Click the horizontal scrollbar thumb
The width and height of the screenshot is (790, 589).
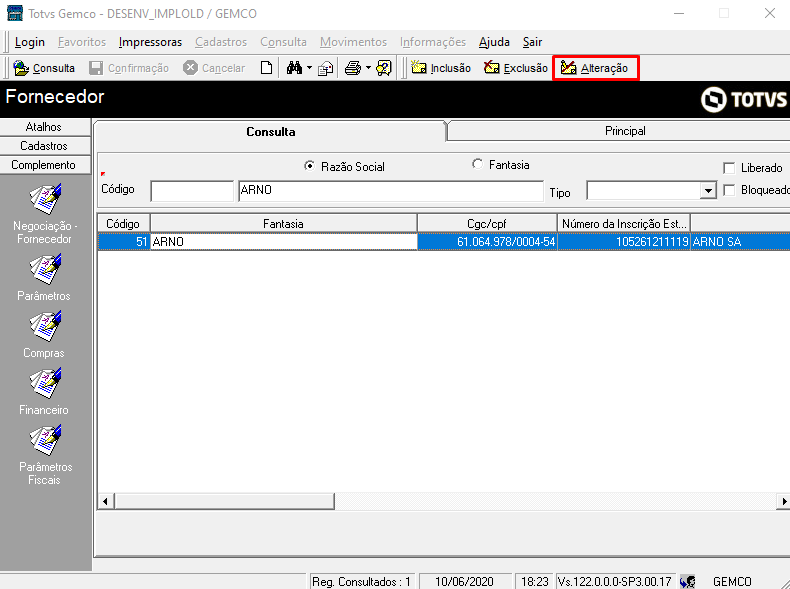tap(224, 501)
